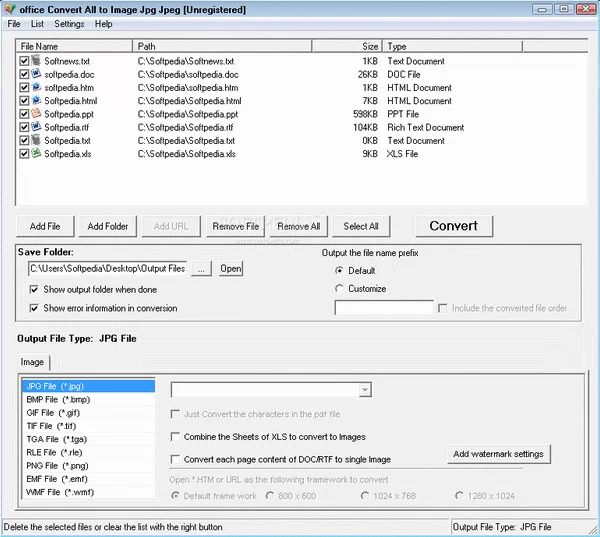The image size is (600, 537).
Task: Open the Help menu
Action: (x=103, y=24)
